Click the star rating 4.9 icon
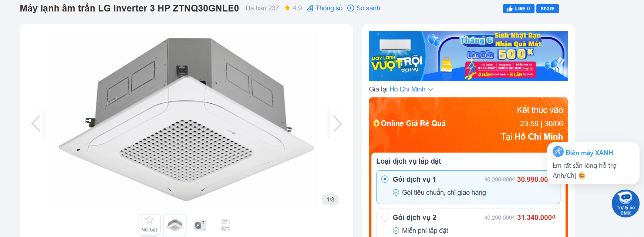 click(287, 8)
